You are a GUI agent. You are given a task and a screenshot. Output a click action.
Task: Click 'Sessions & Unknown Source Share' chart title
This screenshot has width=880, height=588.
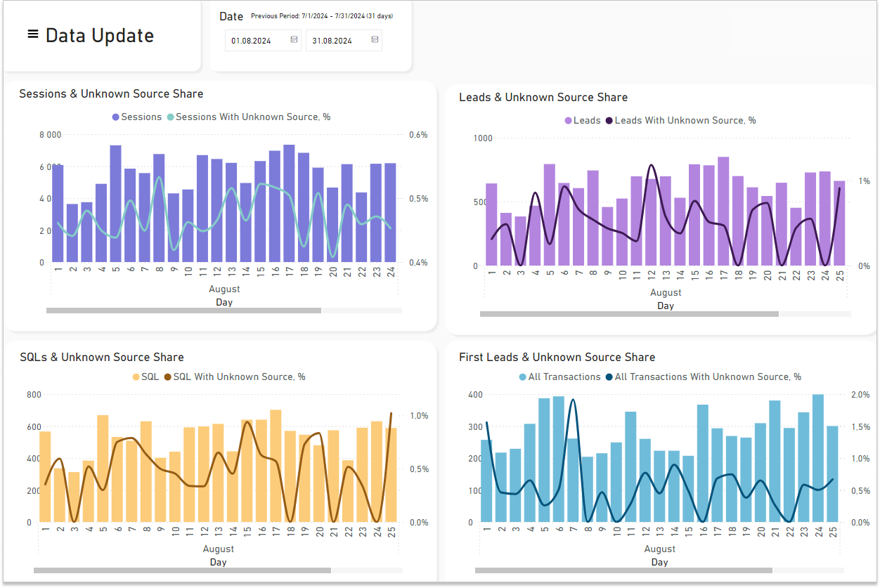[x=111, y=93]
